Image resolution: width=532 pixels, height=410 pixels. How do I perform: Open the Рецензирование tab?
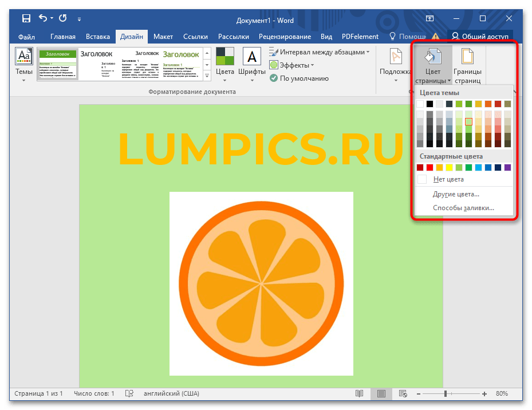[285, 37]
